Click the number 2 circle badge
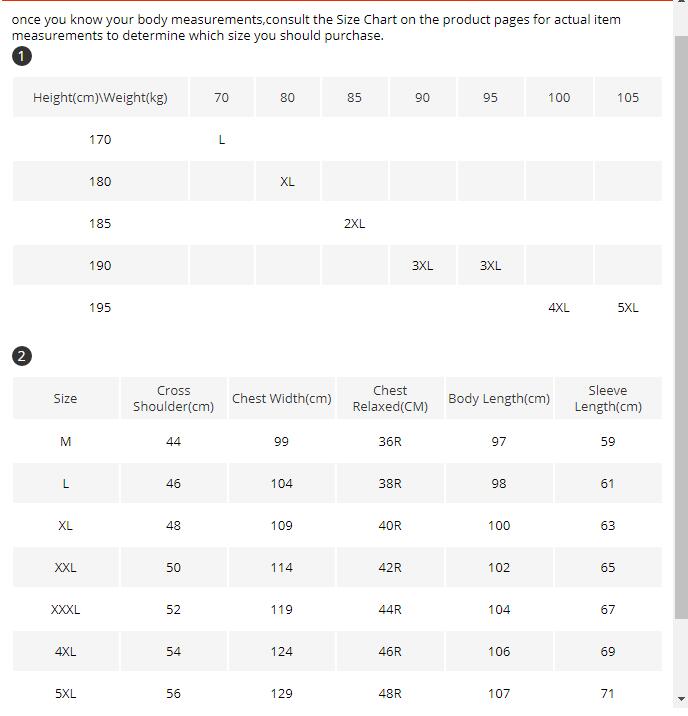This screenshot has height=716, width=688. coord(22,356)
